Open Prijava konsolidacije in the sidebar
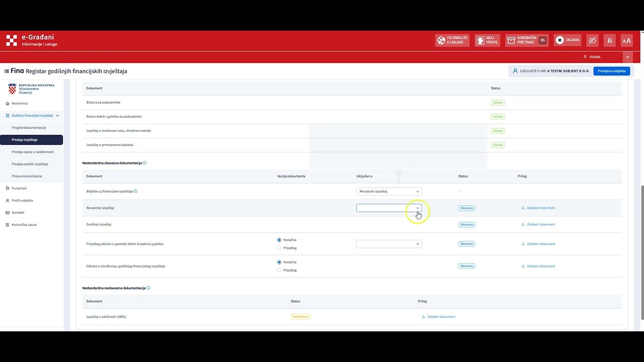This screenshot has width=644, height=362. [x=27, y=176]
